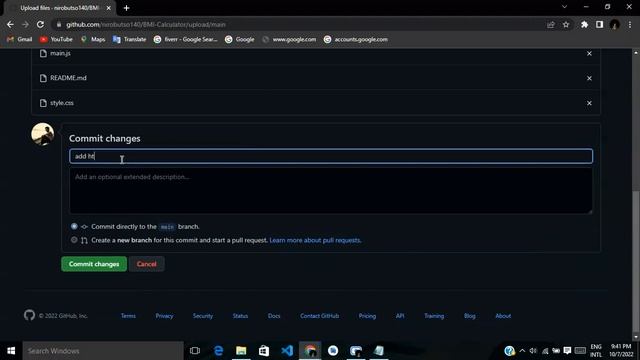Open the volume control in system tray
The image size is (640, 360).
coord(533,351)
